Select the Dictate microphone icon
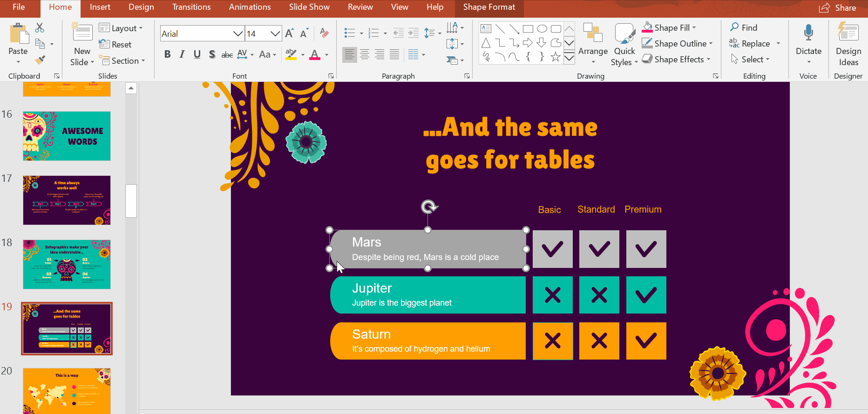The height and width of the screenshot is (414, 868). [x=808, y=33]
